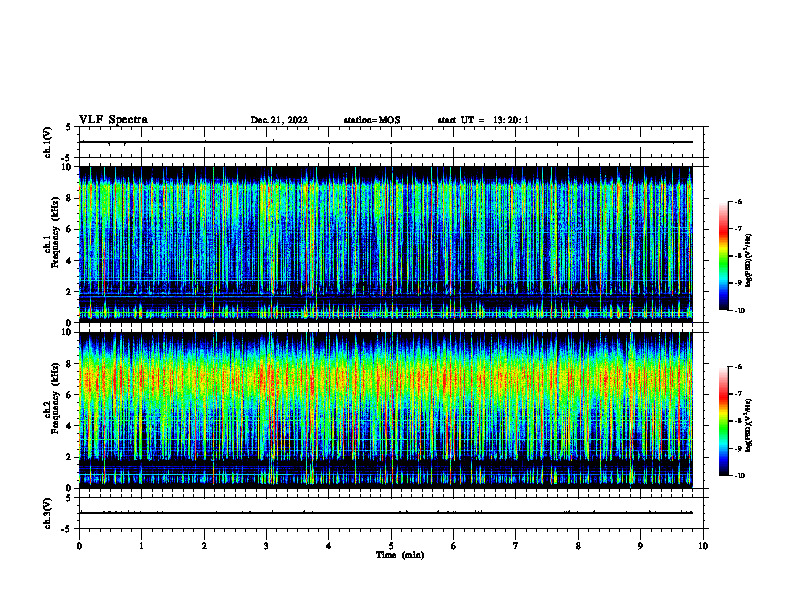
Task: Click the ch.2 colorbar log(PSD) label
Action: coord(749,426)
